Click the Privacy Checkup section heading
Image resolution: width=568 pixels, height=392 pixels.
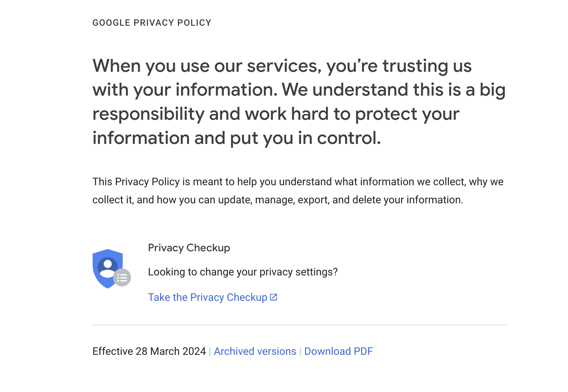[x=189, y=248]
